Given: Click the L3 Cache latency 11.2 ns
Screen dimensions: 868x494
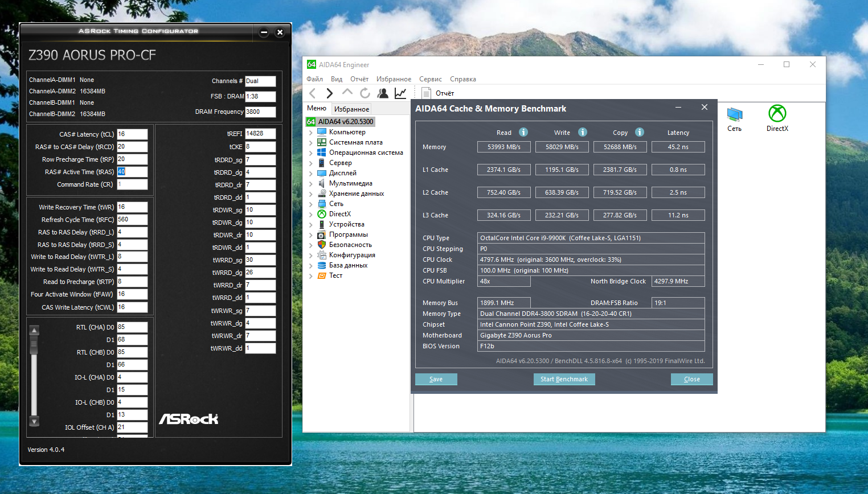Looking at the screenshot, I should coord(678,215).
